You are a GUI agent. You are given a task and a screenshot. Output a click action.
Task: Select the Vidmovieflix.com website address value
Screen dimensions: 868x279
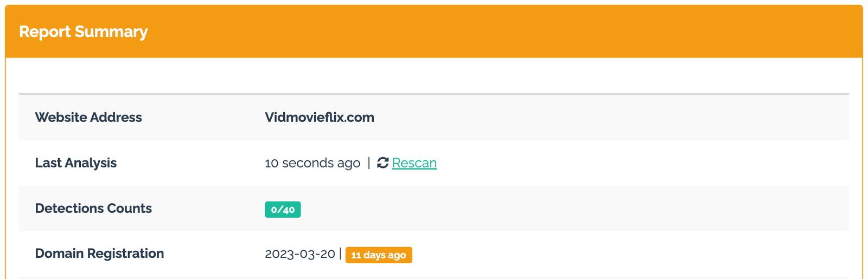pos(320,118)
